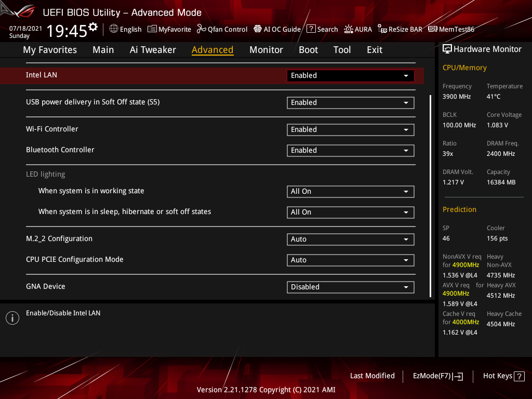Open the ReSize BAR option
Viewport: 532px width, 399px height.
(400, 29)
